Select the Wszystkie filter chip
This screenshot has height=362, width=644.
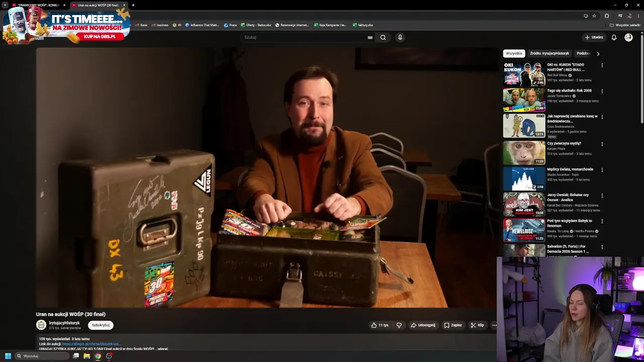click(x=514, y=53)
